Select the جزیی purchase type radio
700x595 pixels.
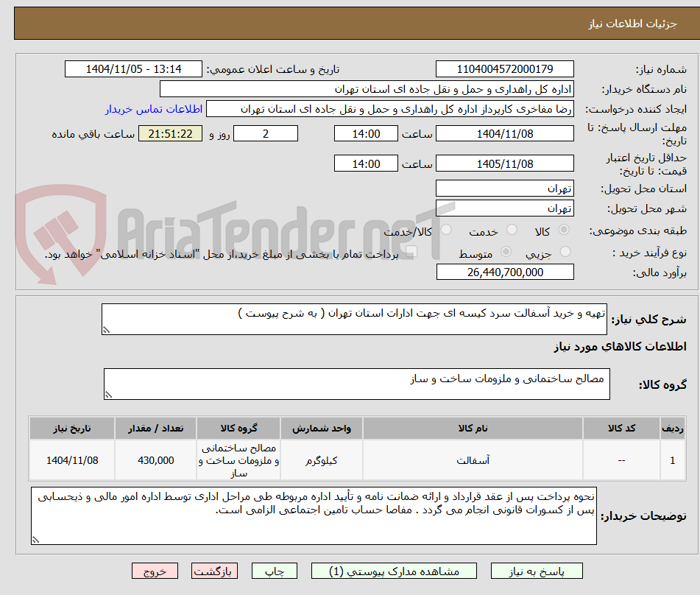click(565, 252)
